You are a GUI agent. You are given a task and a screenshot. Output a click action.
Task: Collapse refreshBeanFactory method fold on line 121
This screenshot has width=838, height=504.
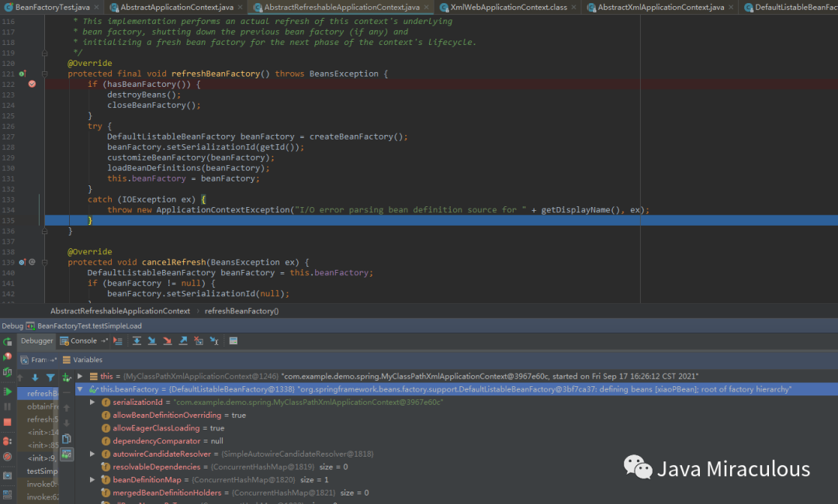pyautogui.click(x=45, y=74)
